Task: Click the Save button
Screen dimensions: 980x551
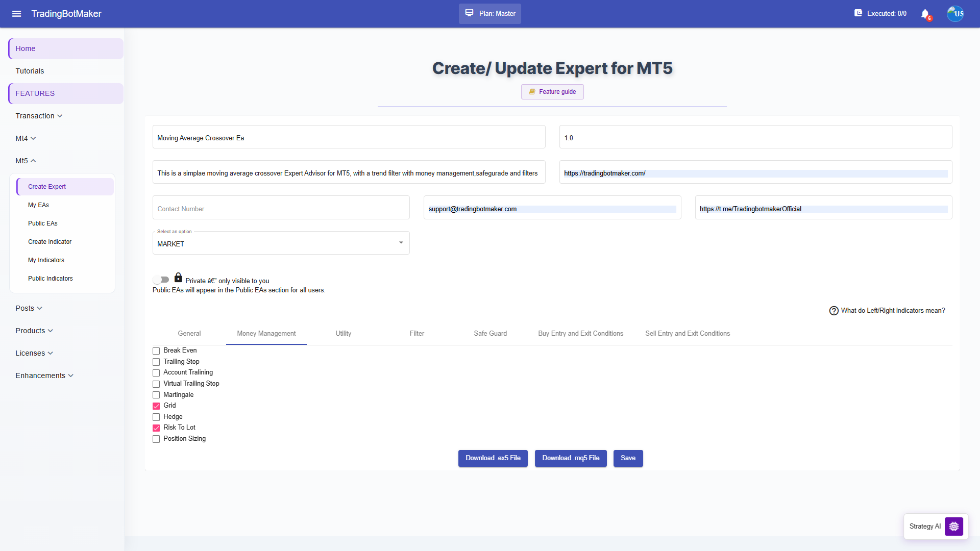Action: pyautogui.click(x=628, y=458)
